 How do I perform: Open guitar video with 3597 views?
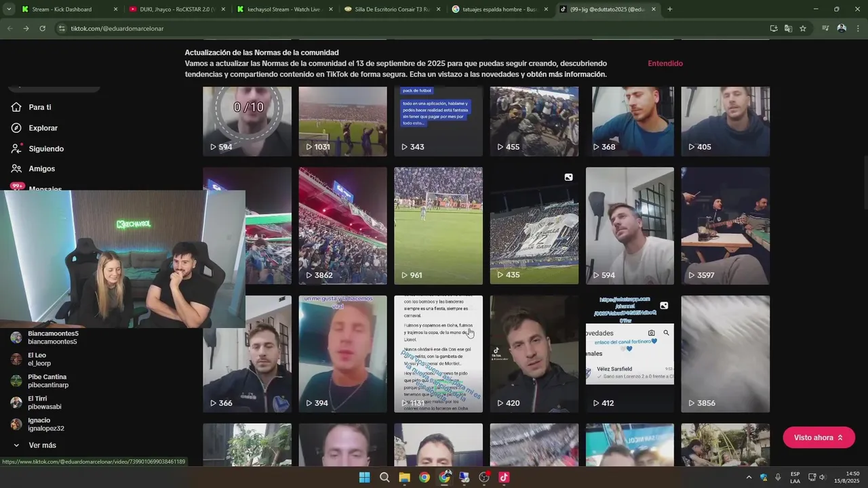click(726, 226)
